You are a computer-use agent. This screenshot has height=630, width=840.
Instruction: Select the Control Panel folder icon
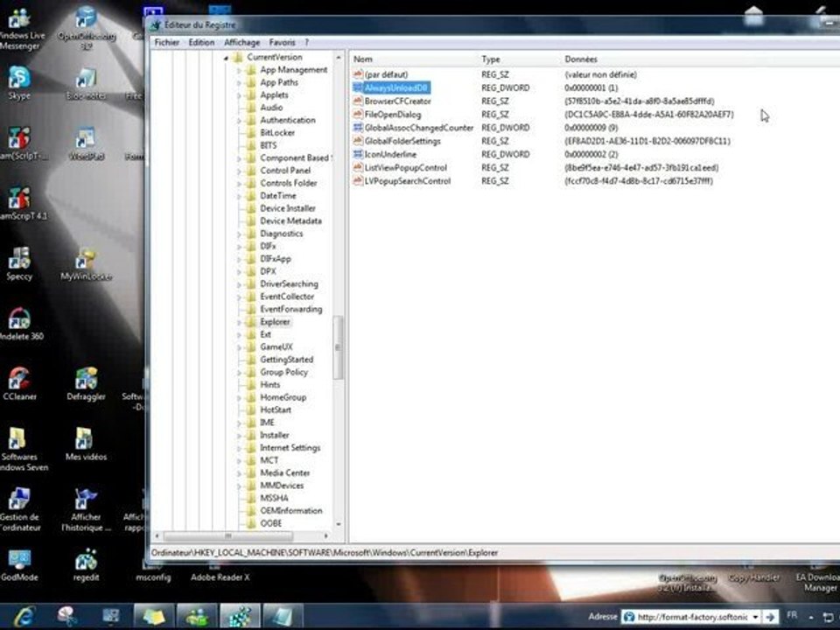click(251, 171)
